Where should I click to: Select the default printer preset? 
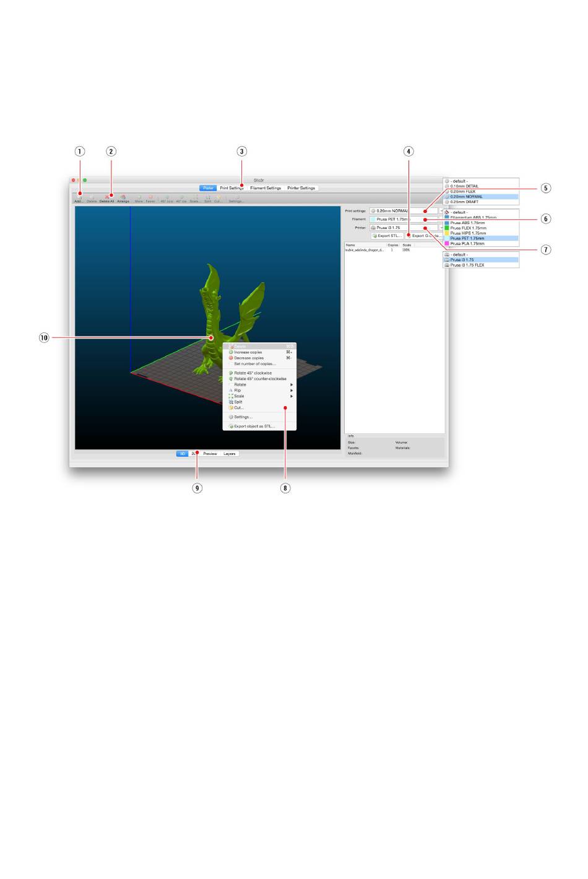(481, 254)
